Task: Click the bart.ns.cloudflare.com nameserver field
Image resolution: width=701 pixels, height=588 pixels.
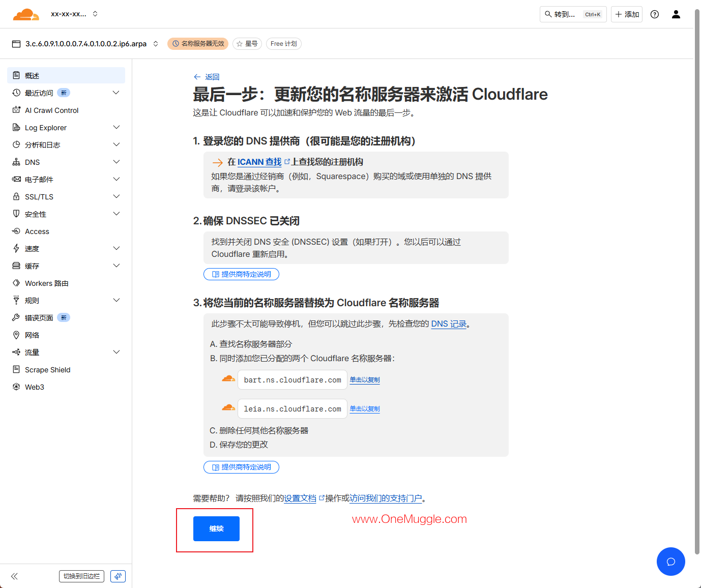Action: 293,379
